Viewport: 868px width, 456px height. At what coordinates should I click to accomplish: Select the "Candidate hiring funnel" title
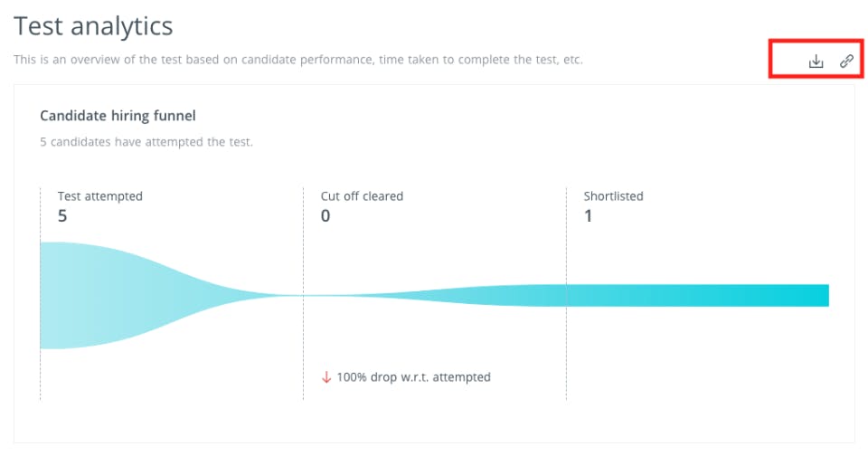[x=118, y=116]
